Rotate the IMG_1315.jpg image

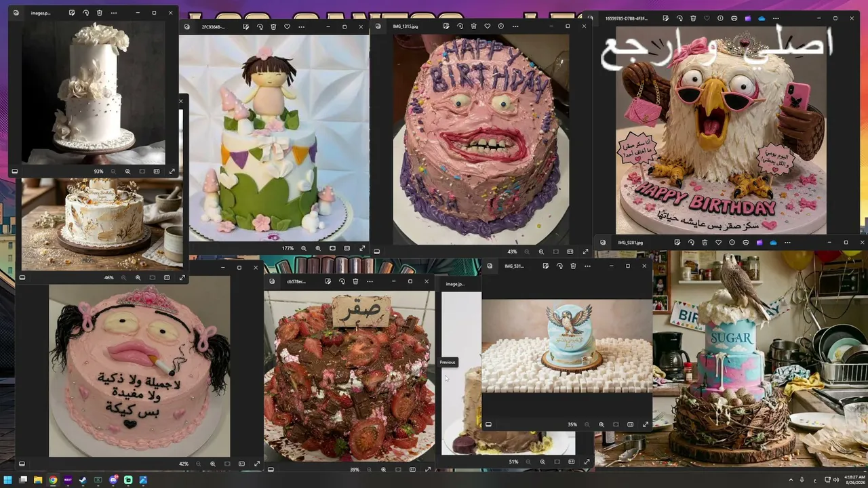click(460, 26)
